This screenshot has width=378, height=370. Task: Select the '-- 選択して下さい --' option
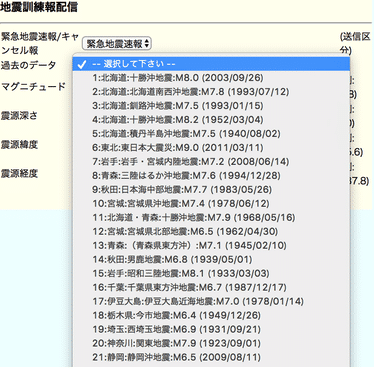tap(211, 64)
